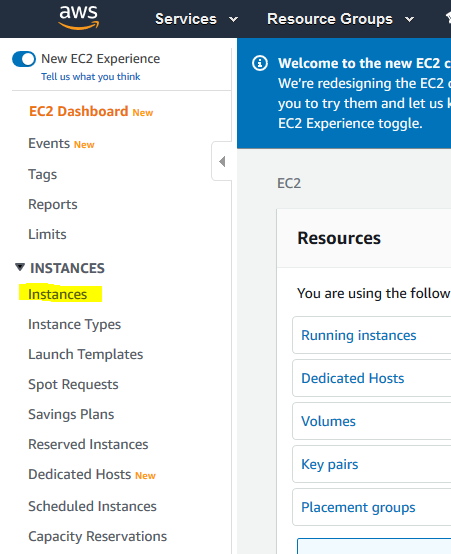Open Tell us what you think link

coord(91,77)
